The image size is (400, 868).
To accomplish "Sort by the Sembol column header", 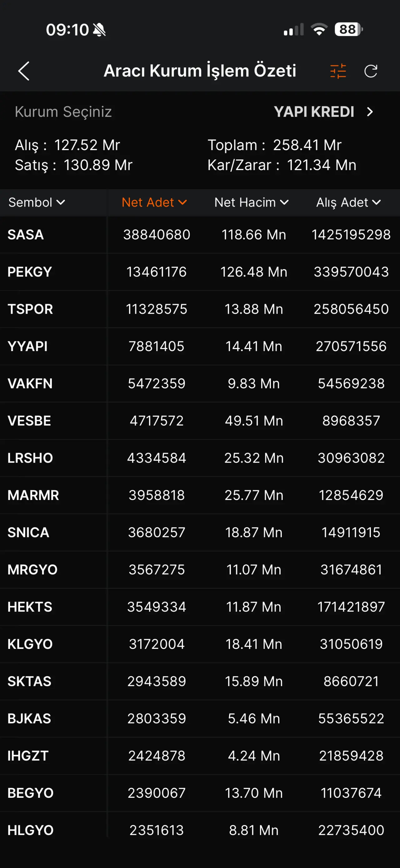I will (x=37, y=203).
